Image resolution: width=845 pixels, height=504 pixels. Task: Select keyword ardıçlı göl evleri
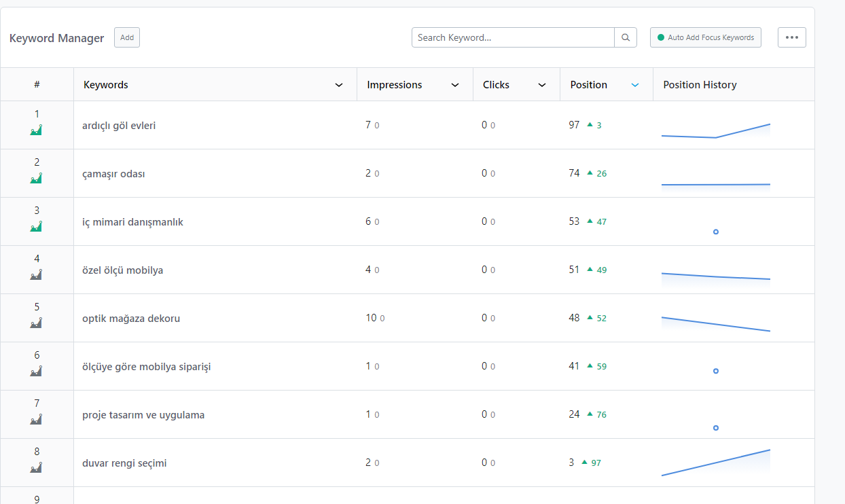[x=119, y=125]
